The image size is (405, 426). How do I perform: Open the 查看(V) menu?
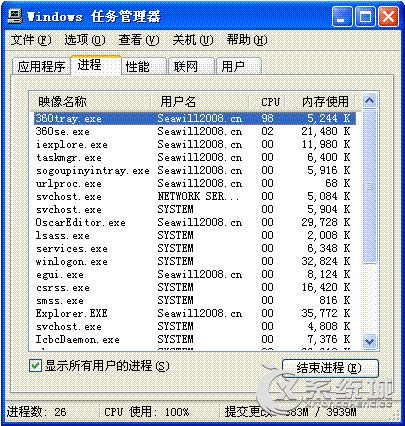tap(139, 40)
